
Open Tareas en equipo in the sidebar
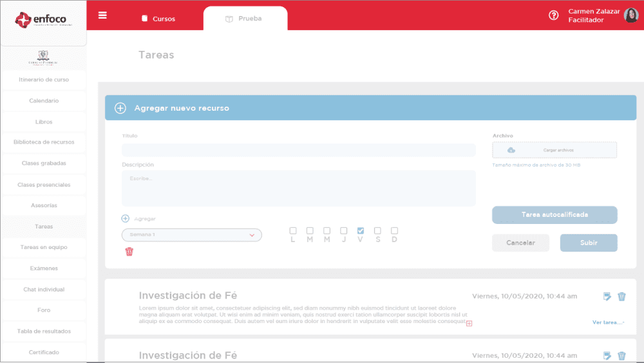[44, 247]
